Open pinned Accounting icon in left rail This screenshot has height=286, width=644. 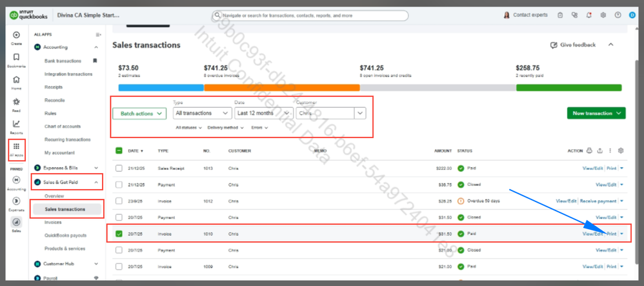[16, 180]
